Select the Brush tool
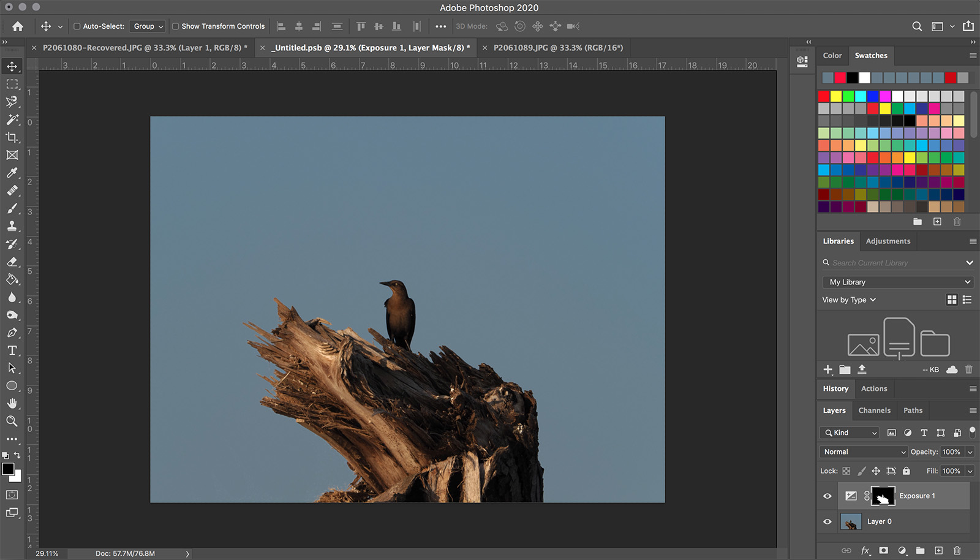This screenshot has width=980, height=560. [x=12, y=208]
